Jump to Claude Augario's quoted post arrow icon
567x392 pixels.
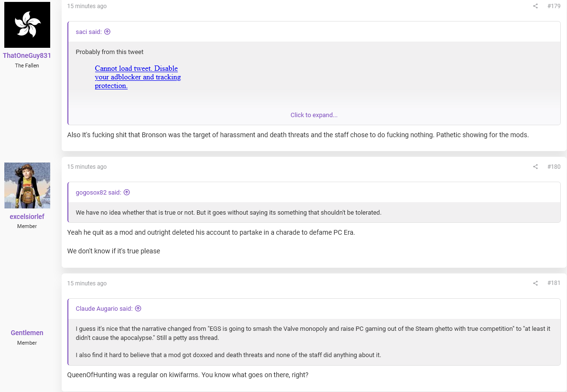click(x=138, y=308)
